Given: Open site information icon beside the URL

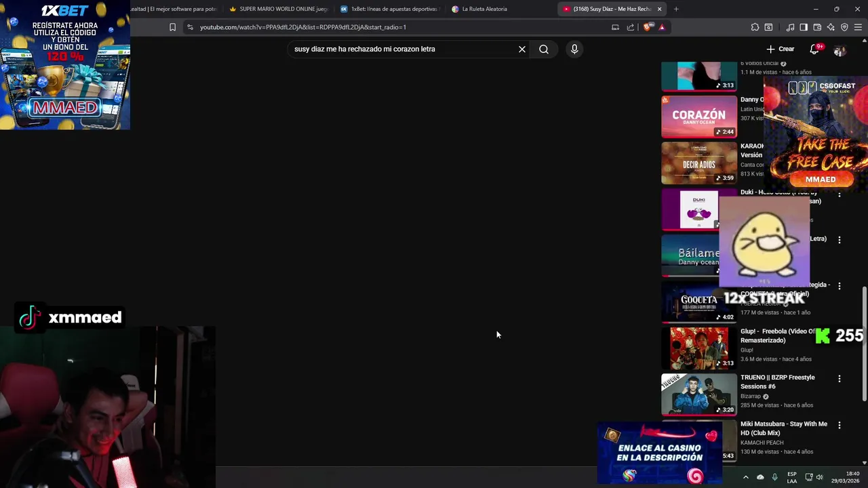Looking at the screenshot, I should click(190, 27).
